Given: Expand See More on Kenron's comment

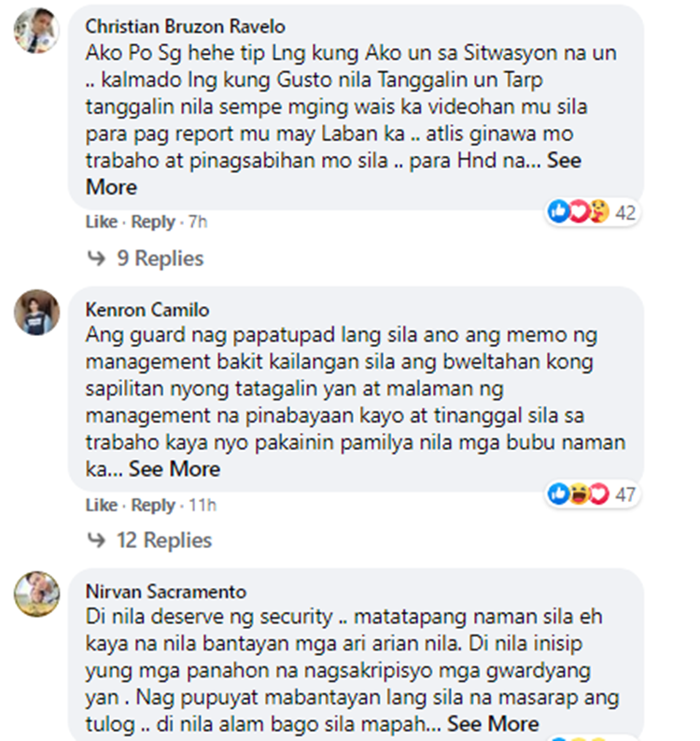Looking at the screenshot, I should pos(175,469).
